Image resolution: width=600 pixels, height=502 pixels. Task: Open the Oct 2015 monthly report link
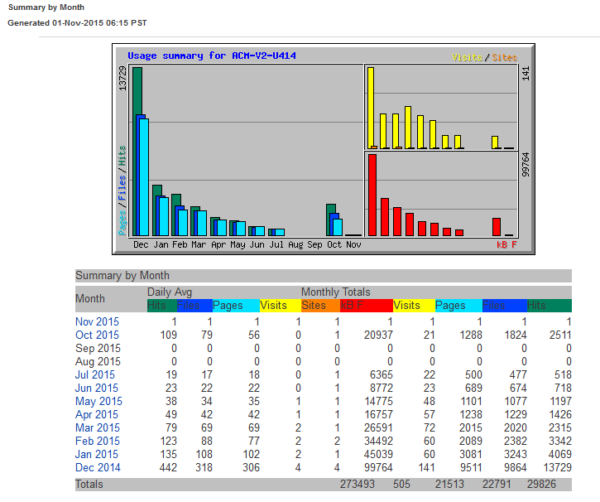tap(97, 334)
